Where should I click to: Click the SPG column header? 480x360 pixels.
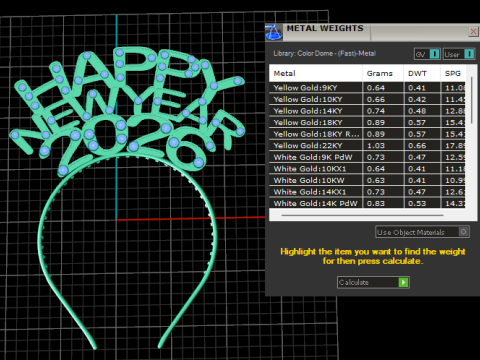pyautogui.click(x=453, y=73)
